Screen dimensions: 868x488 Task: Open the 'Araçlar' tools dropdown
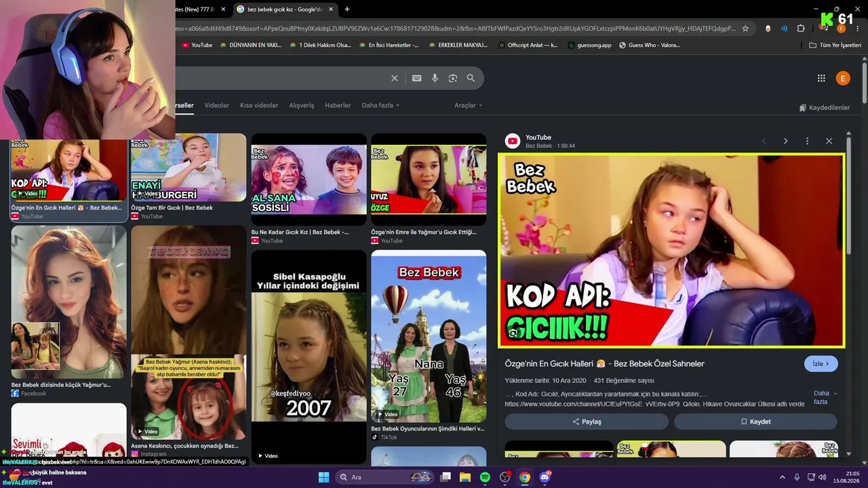pos(468,106)
